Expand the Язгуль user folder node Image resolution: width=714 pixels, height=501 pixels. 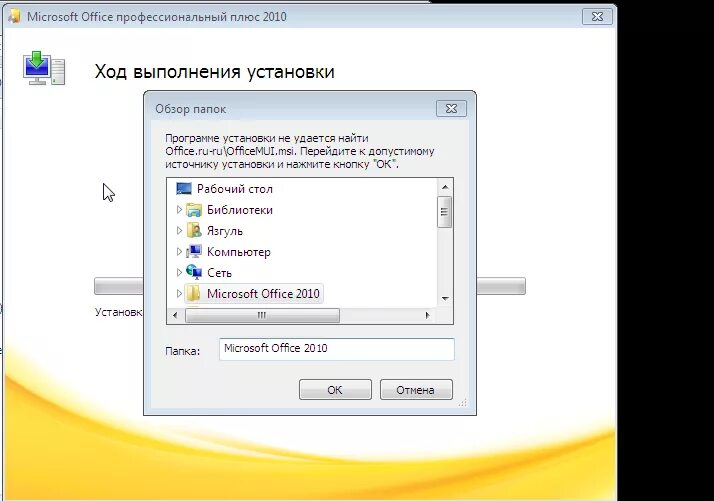point(179,230)
